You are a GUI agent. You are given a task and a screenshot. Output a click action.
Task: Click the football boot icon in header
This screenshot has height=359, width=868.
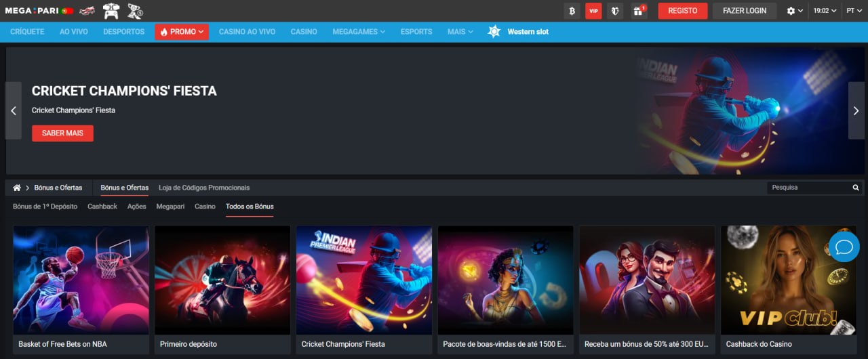[136, 11]
